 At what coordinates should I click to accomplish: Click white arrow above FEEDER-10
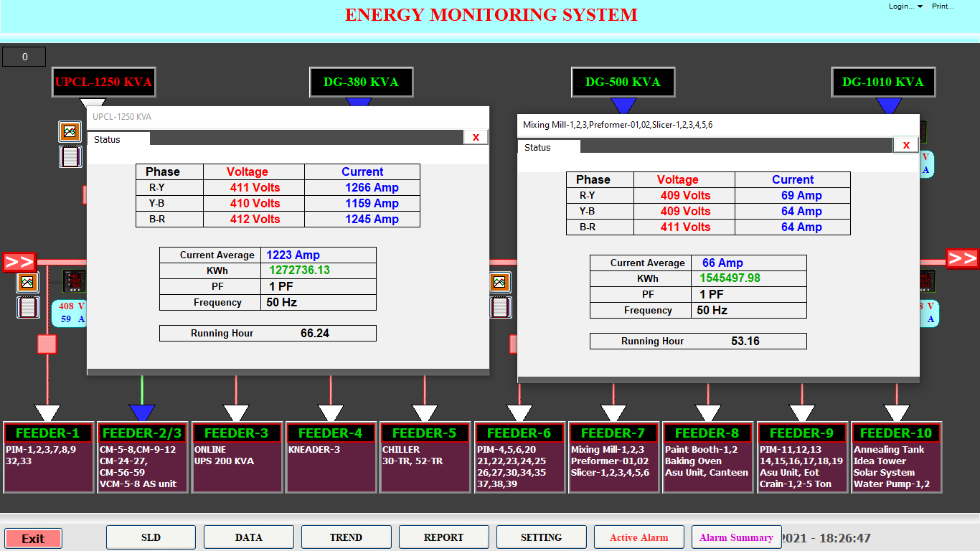896,413
